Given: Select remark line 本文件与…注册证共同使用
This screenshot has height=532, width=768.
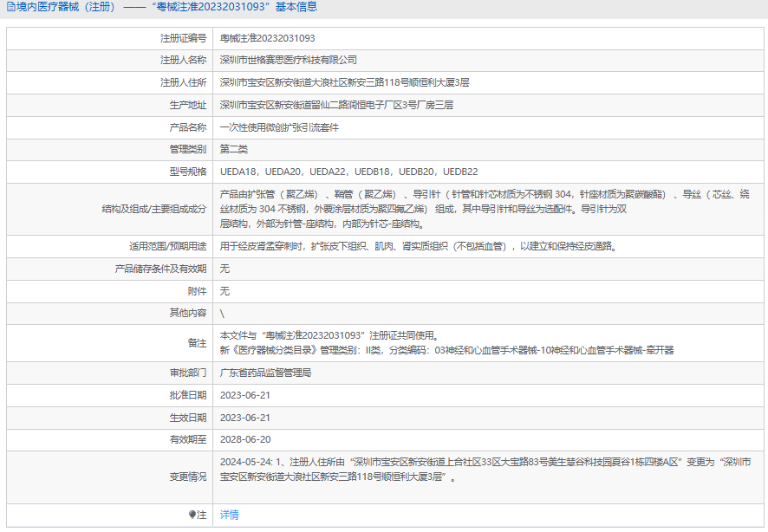Looking at the screenshot, I should click(329, 335).
